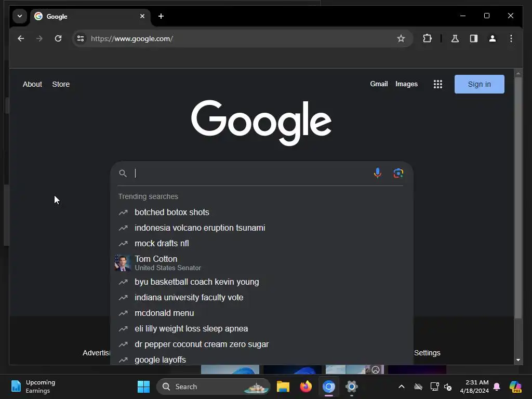Viewport: 532px width, 399px height.
Task: Select suggestion mock drafts nfl
Action: [x=261, y=244]
